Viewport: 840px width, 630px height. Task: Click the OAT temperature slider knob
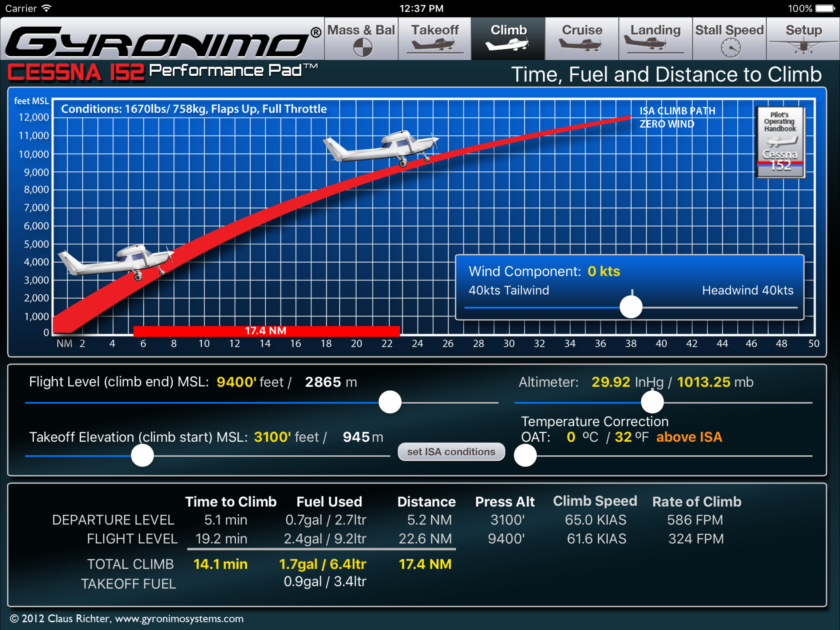click(525, 455)
